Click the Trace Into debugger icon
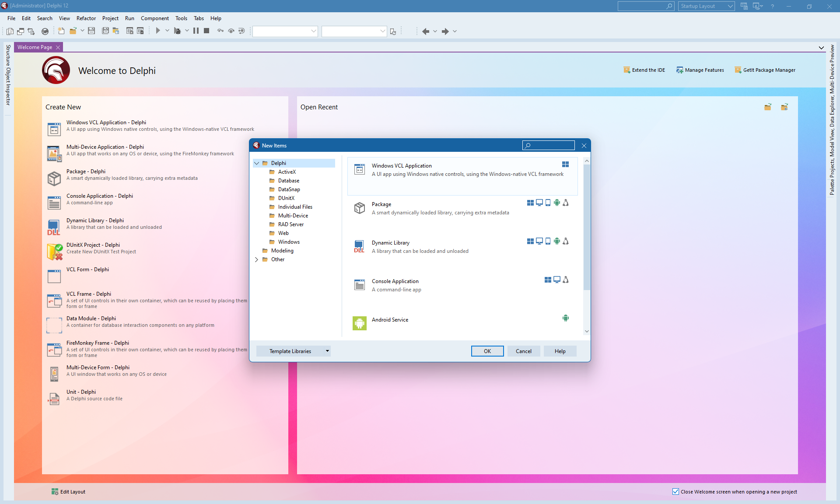 click(x=220, y=31)
